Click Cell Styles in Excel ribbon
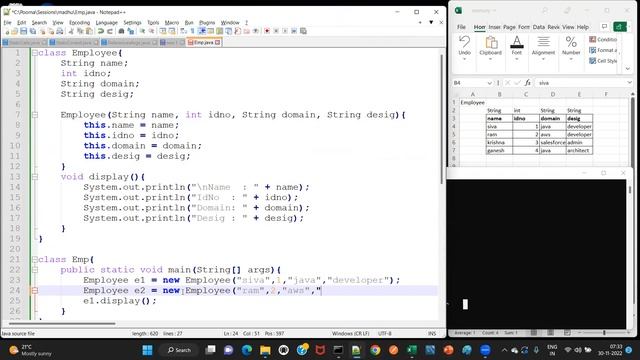 click(603, 61)
